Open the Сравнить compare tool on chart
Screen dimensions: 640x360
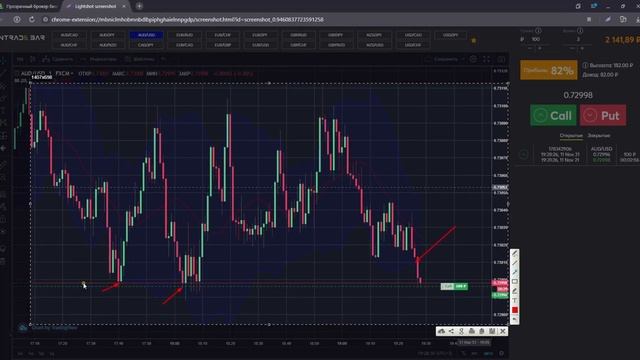(x=58, y=59)
